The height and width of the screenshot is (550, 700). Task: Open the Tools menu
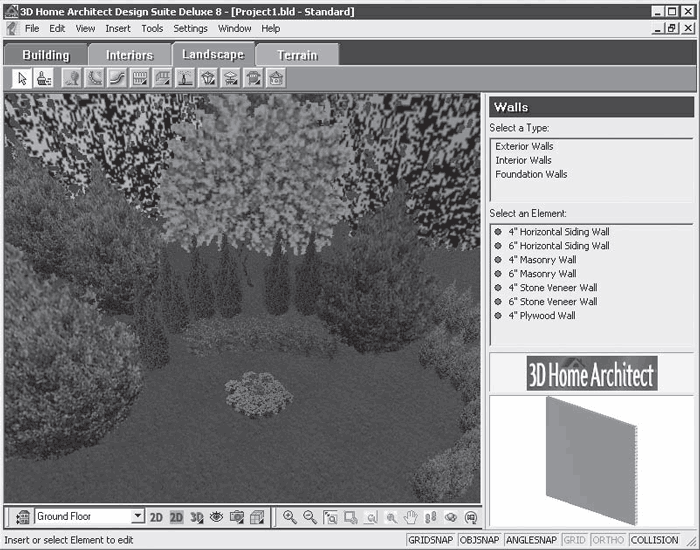pyautogui.click(x=152, y=29)
